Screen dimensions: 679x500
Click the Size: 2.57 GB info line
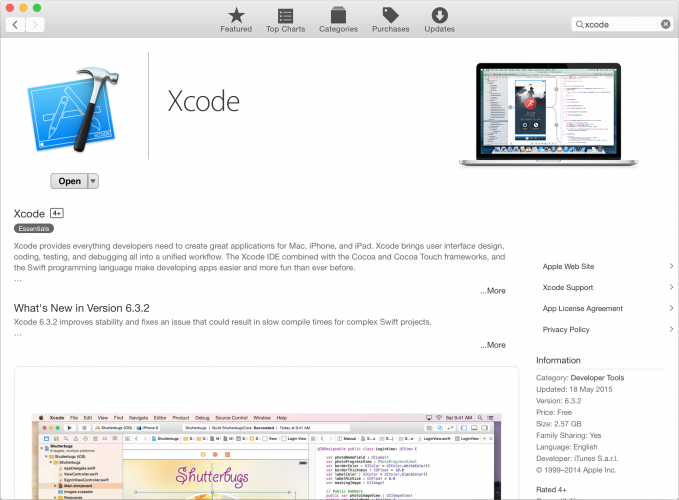point(559,424)
